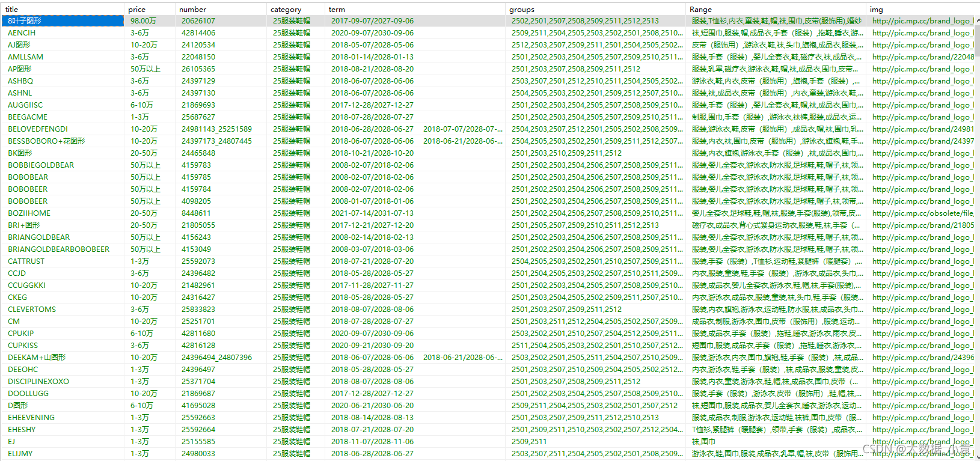This screenshot has height=461, width=980.
Task: Click the number column header
Action: click(x=221, y=9)
